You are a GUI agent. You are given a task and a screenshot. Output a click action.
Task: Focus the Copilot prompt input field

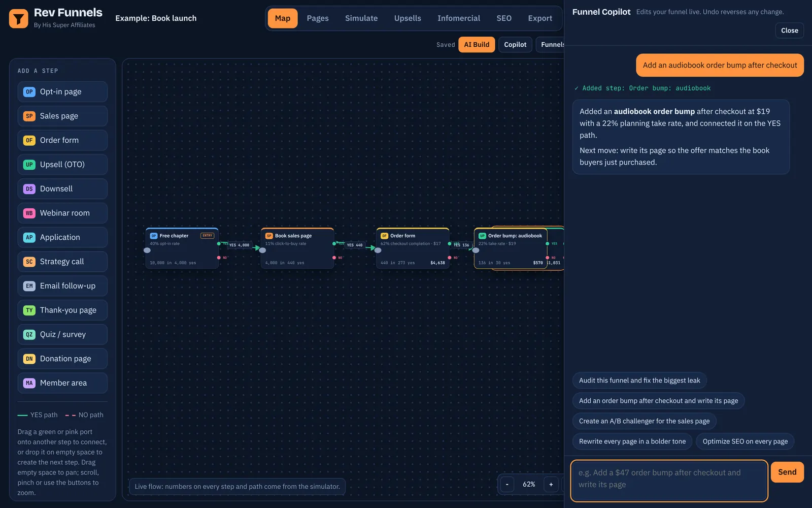(669, 481)
